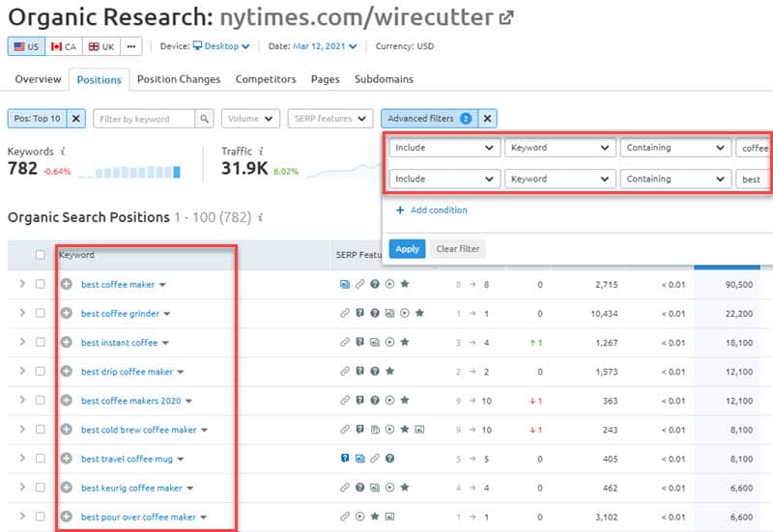Image resolution: width=773 pixels, height=532 pixels.
Task: Click plus icon beside best instant coffee
Action: point(67,343)
